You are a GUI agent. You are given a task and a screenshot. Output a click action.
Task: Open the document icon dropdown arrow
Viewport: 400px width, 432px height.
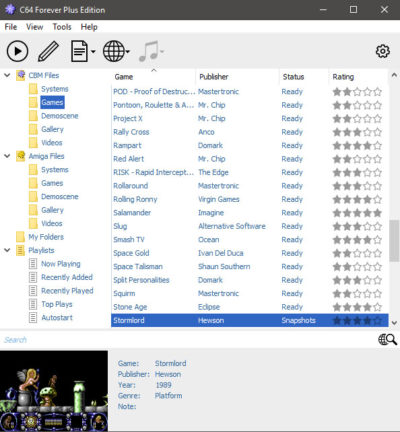click(93, 52)
